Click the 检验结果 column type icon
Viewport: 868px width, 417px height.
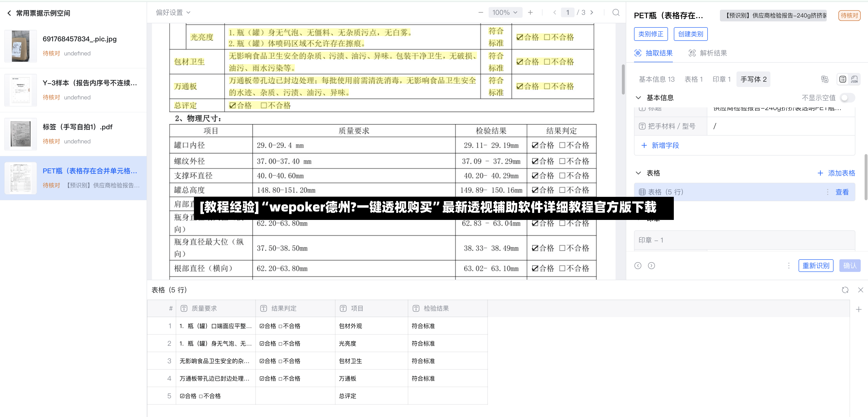click(x=416, y=308)
